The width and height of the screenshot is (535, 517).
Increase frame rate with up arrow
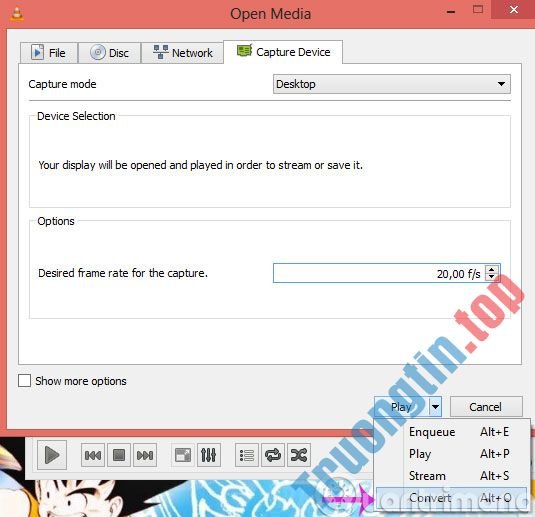point(492,269)
